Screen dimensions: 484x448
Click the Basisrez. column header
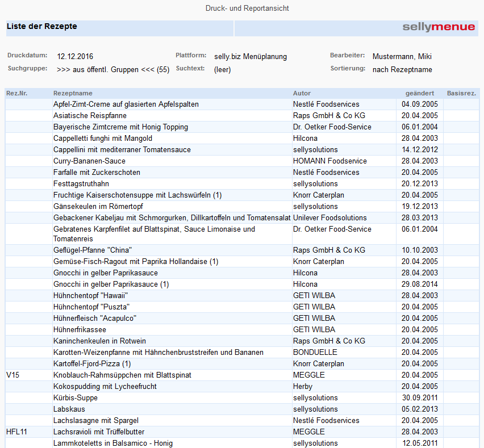(x=461, y=93)
